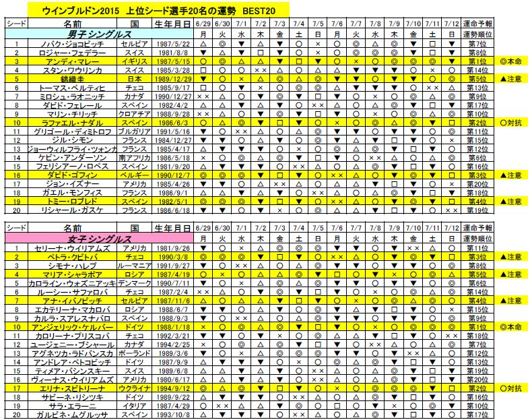The height and width of the screenshot is (420, 532).
Task: Click the country cell デンマーク
Action: [x=135, y=283]
